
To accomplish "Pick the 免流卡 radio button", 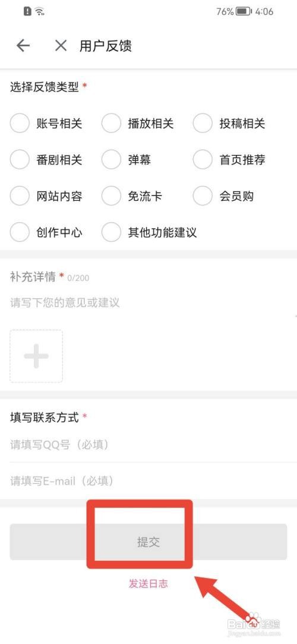I will [111, 196].
